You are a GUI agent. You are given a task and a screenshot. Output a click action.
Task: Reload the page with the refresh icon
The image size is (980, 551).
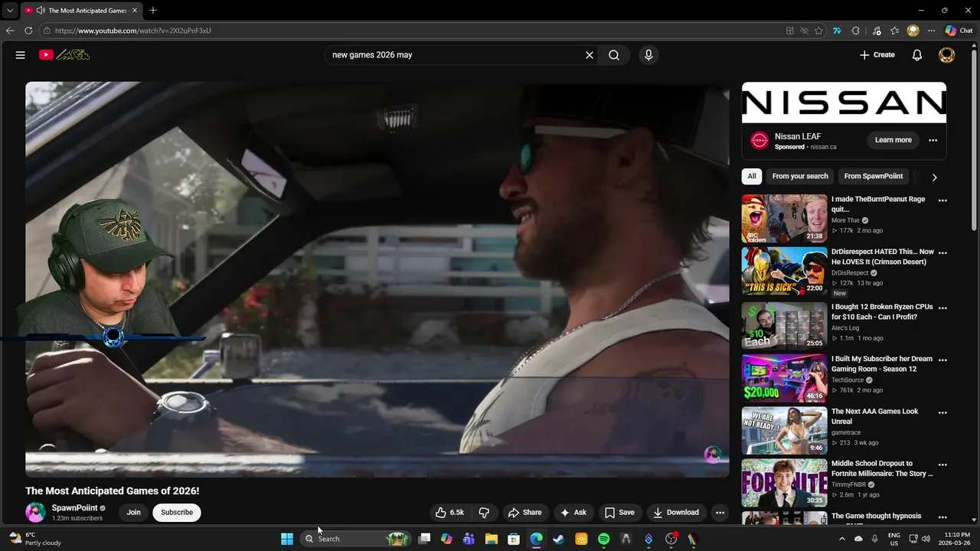[28, 31]
